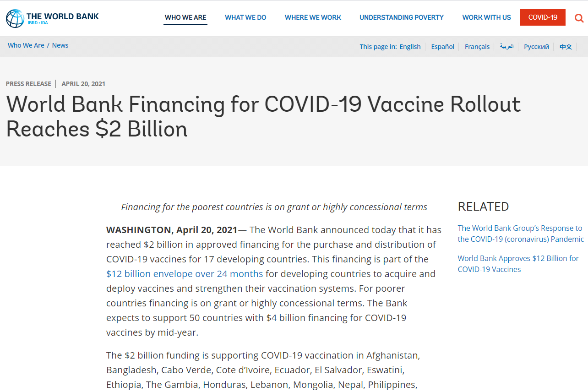The image size is (588, 392).
Task: Click the press release headline text
Action: (263, 116)
